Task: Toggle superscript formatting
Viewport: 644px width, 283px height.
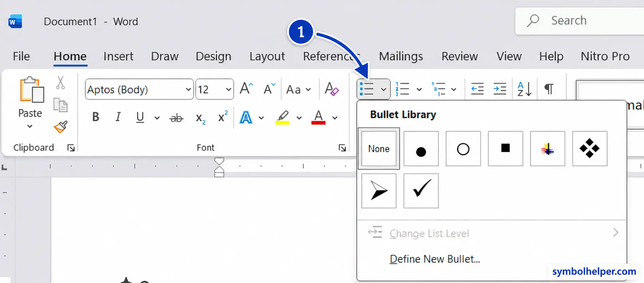Action: (223, 116)
